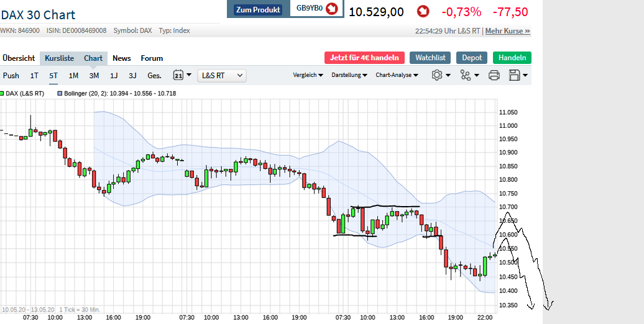Select the 5T time range

pos(53,76)
